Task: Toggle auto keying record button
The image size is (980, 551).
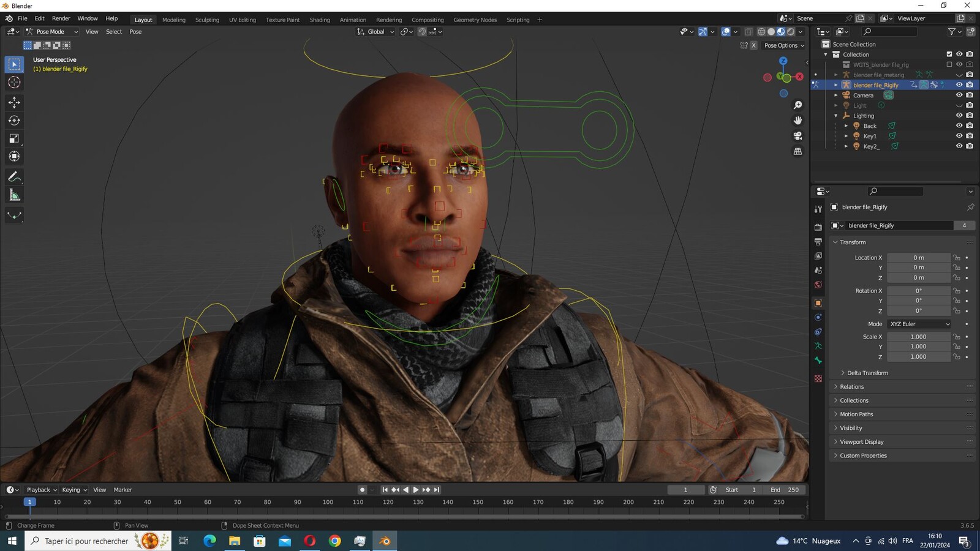Action: point(362,490)
